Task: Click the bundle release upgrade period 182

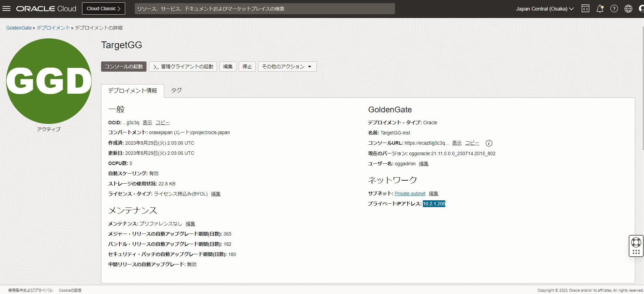Action: coord(228,244)
